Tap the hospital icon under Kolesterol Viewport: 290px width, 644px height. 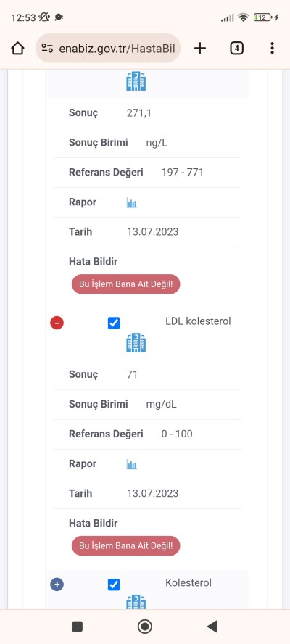click(x=136, y=602)
